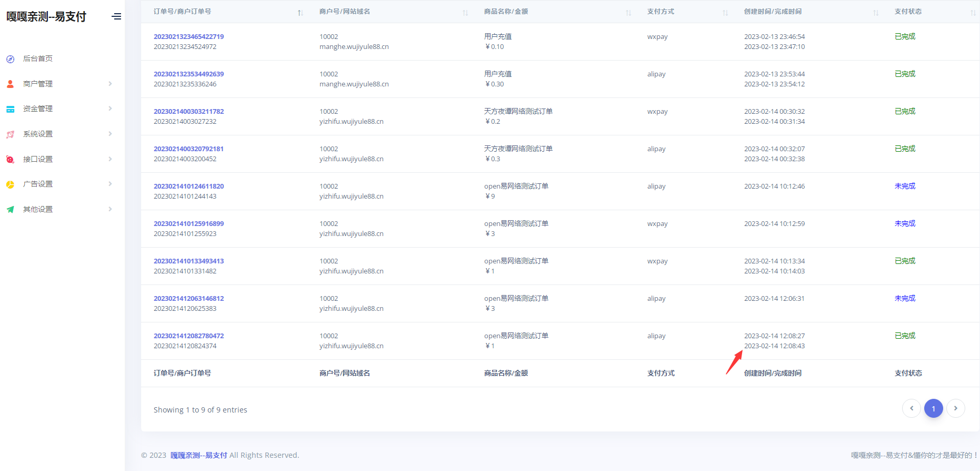Click the 资金管理 card icon

[x=11, y=109]
